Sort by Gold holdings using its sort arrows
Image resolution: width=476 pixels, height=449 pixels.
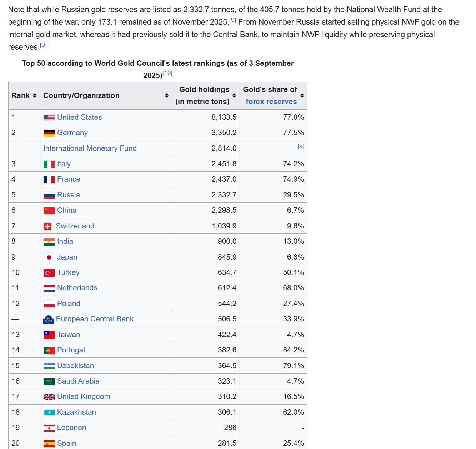[234, 95]
